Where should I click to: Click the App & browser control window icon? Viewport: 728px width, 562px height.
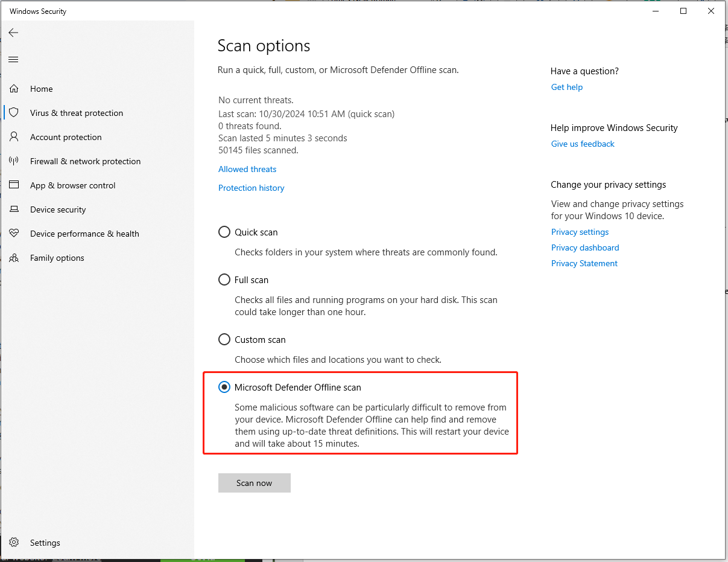(14, 185)
